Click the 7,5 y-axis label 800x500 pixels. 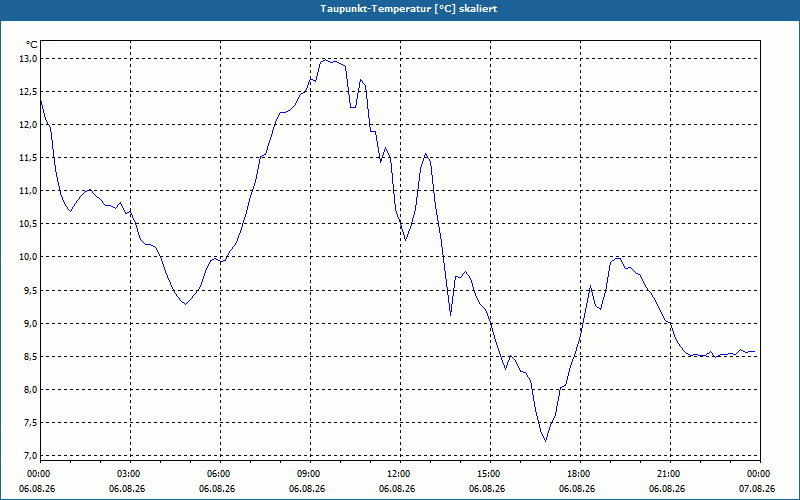[31, 422]
